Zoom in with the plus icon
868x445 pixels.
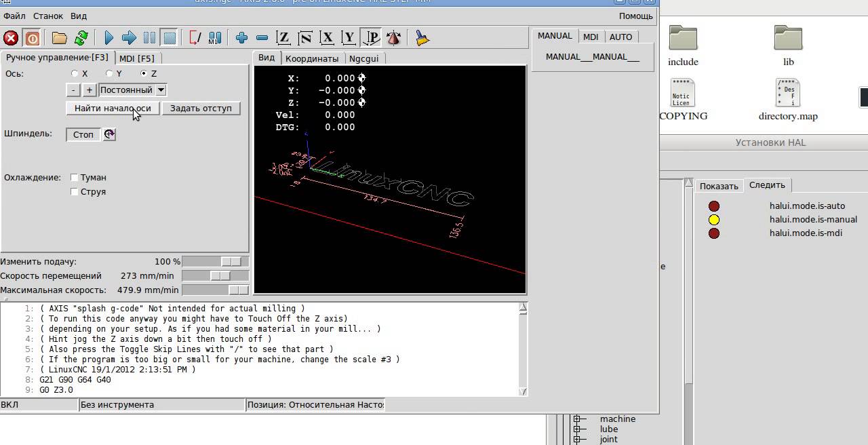click(241, 38)
